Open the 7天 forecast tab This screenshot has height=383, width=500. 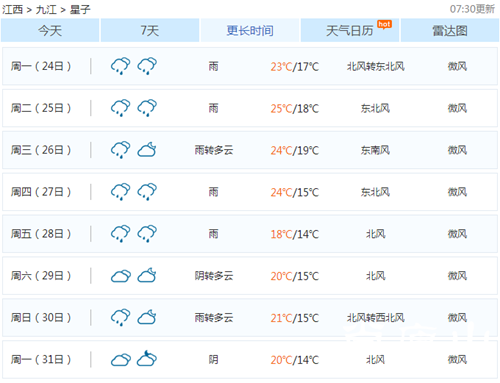pyautogui.click(x=150, y=30)
